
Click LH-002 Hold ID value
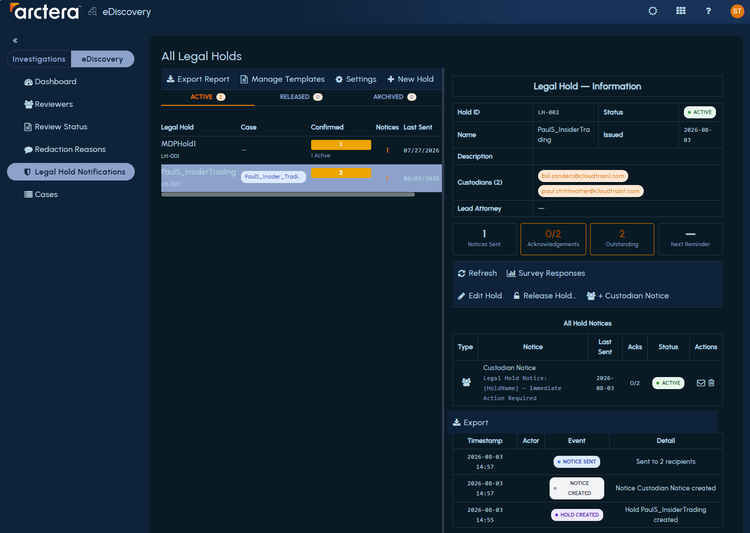coord(548,112)
